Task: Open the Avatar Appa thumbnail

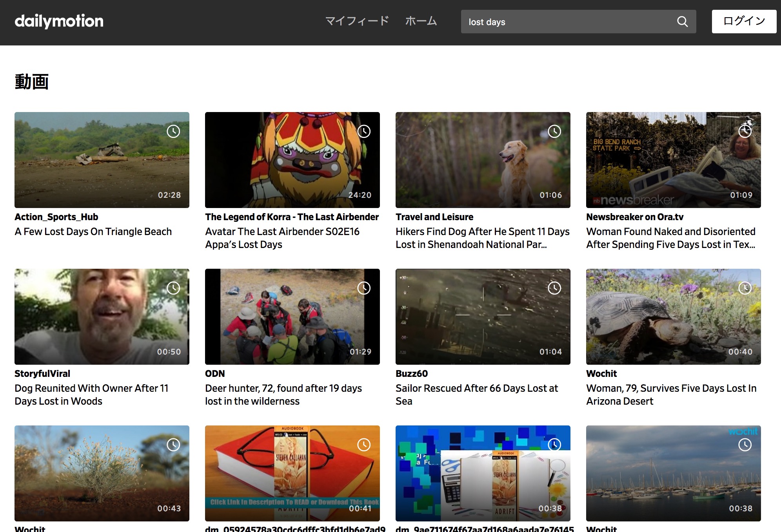Action: click(292, 160)
